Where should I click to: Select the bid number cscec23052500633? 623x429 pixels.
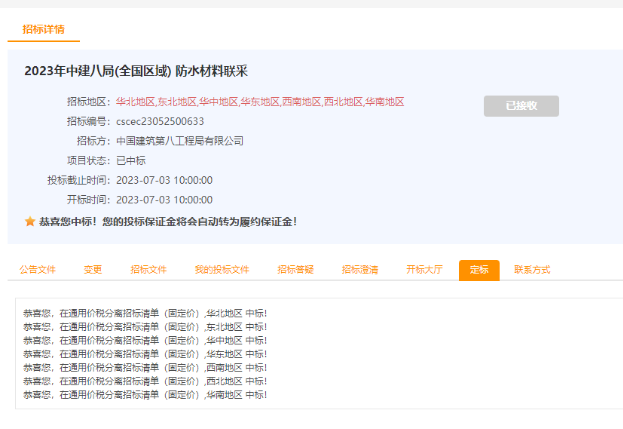tap(160, 121)
